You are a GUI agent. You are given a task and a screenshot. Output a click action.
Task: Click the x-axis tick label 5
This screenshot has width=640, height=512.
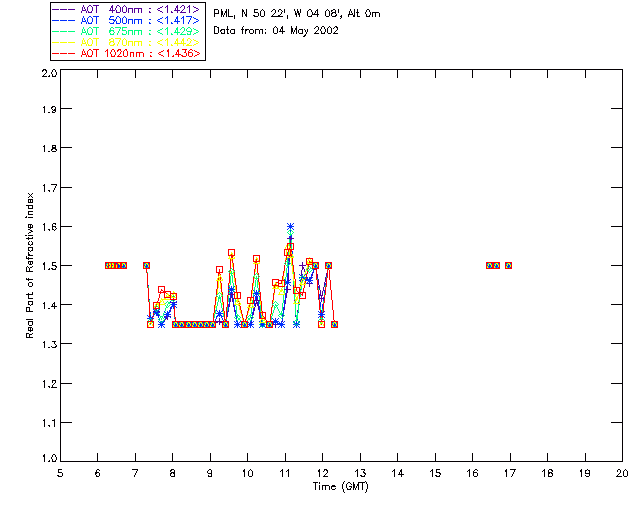click(x=60, y=473)
